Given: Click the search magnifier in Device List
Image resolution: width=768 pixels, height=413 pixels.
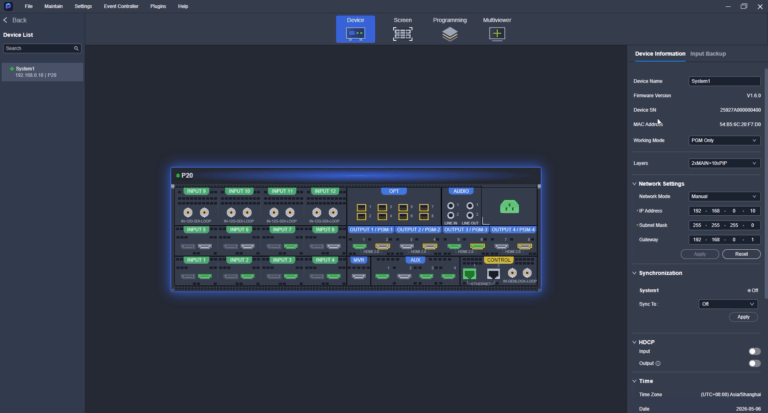Looking at the screenshot, I should click(76, 49).
